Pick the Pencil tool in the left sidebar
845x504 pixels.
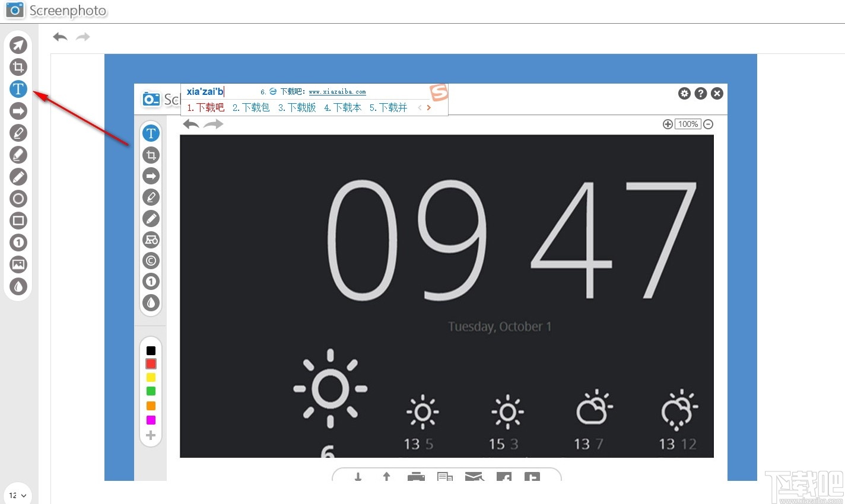(x=18, y=177)
